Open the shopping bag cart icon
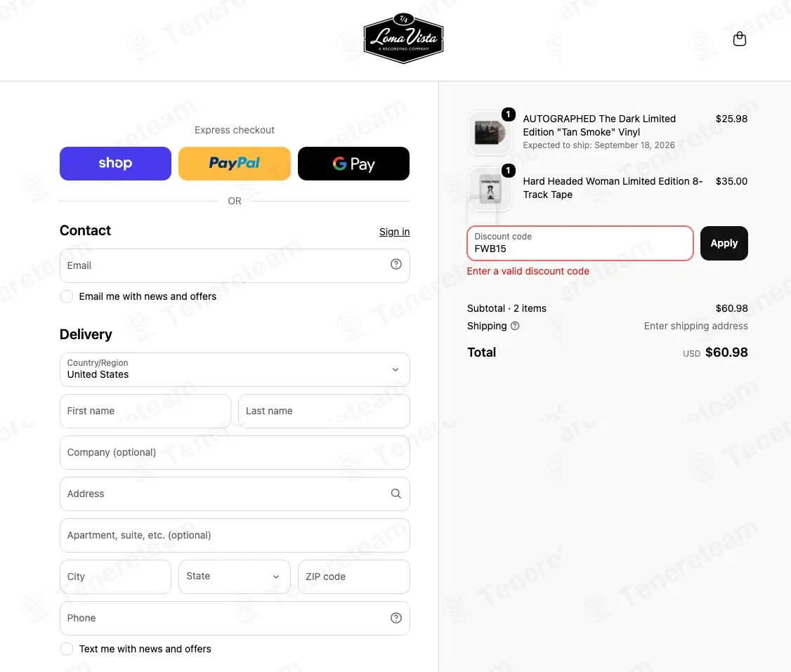The image size is (791, 672). [739, 39]
